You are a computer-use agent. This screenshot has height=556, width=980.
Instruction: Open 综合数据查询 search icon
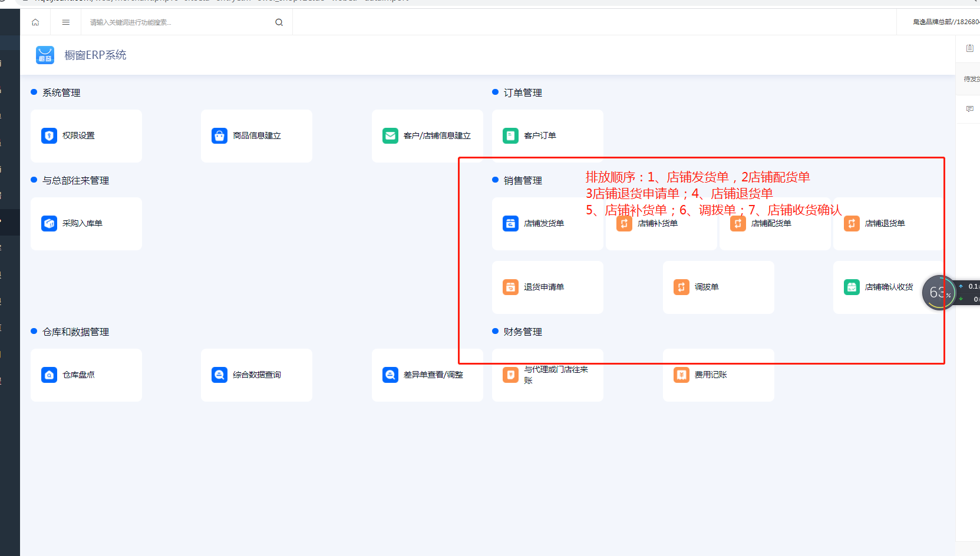pyautogui.click(x=219, y=375)
